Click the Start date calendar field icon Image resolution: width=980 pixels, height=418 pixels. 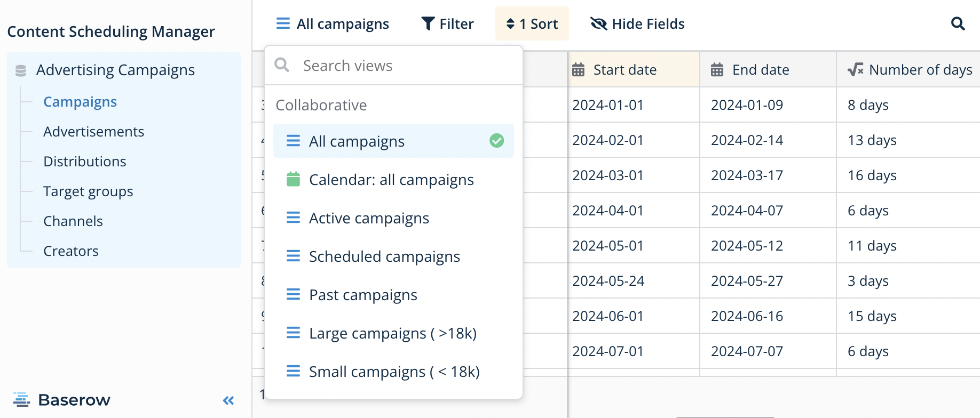(579, 70)
